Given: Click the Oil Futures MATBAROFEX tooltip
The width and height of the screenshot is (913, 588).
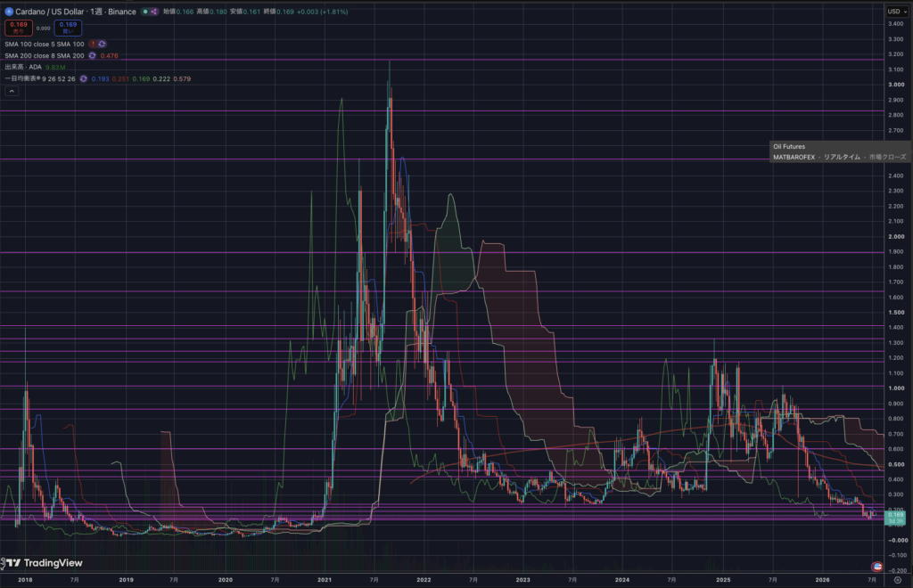Looking at the screenshot, I should (x=839, y=151).
